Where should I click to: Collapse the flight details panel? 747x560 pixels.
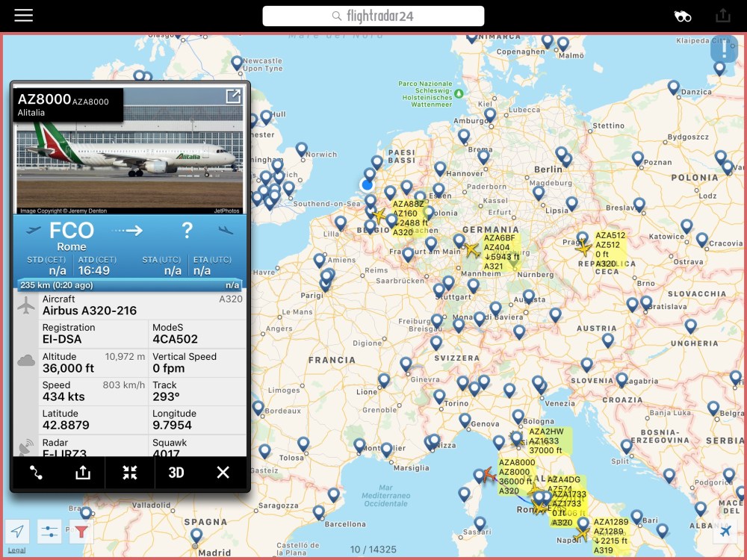(130, 473)
